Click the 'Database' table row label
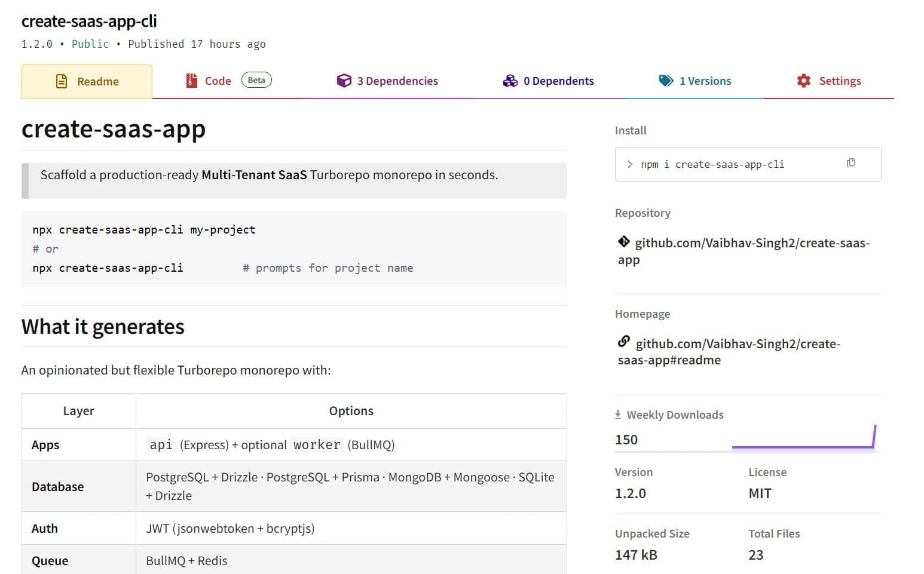Image resolution: width=924 pixels, height=574 pixels. 57,487
